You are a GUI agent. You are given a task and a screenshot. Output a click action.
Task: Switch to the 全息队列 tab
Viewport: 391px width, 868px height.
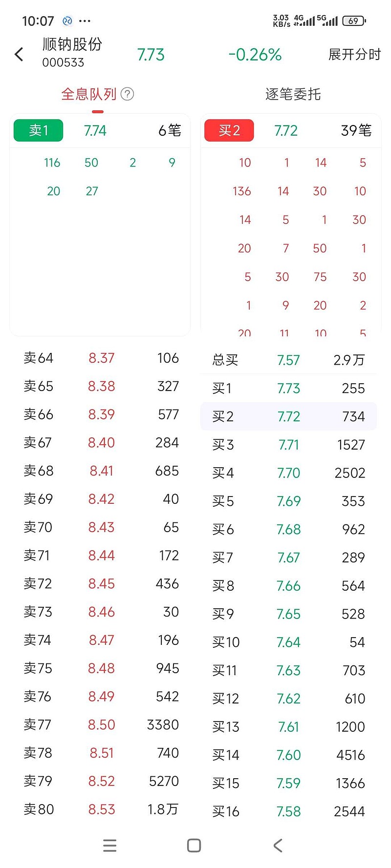89,94
